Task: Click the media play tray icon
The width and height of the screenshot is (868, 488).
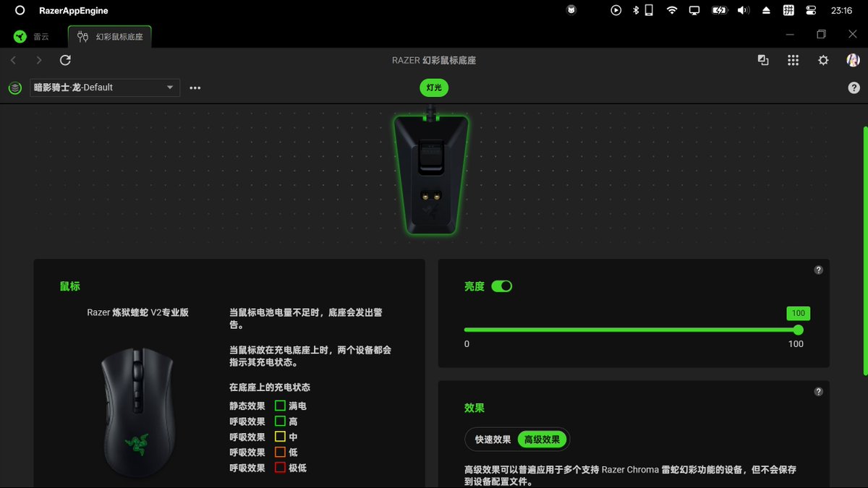Action: 616,10
